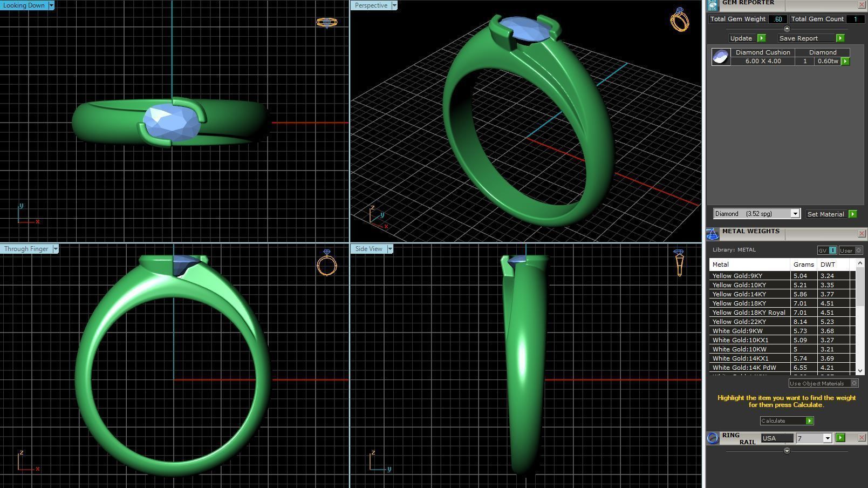Select the Yellow Gold:18KY Royal row
The height and width of the screenshot is (488, 868).
pos(782,313)
